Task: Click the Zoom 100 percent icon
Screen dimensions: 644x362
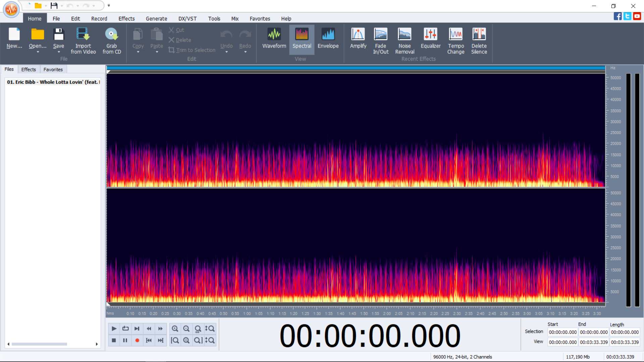Action: (198, 329)
